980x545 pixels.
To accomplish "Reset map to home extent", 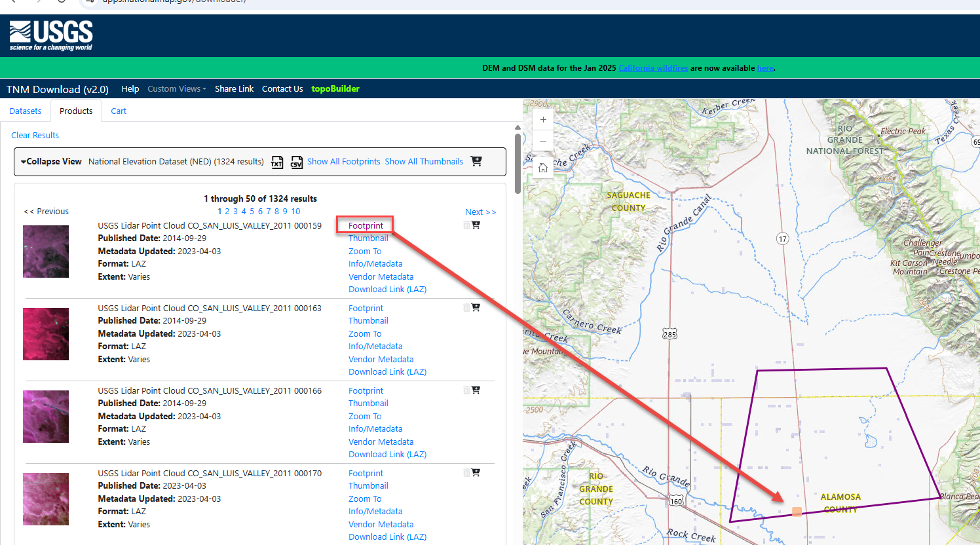I will (543, 168).
